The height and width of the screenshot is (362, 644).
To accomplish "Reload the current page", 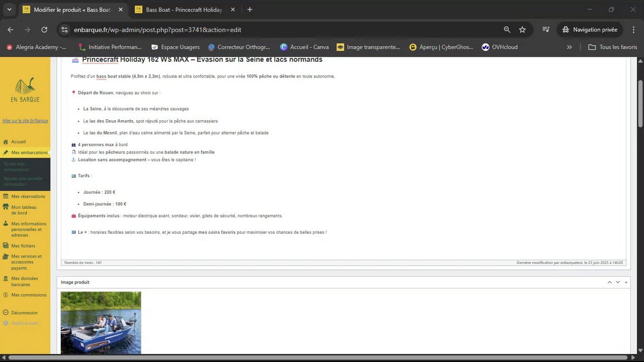I will coord(44,30).
